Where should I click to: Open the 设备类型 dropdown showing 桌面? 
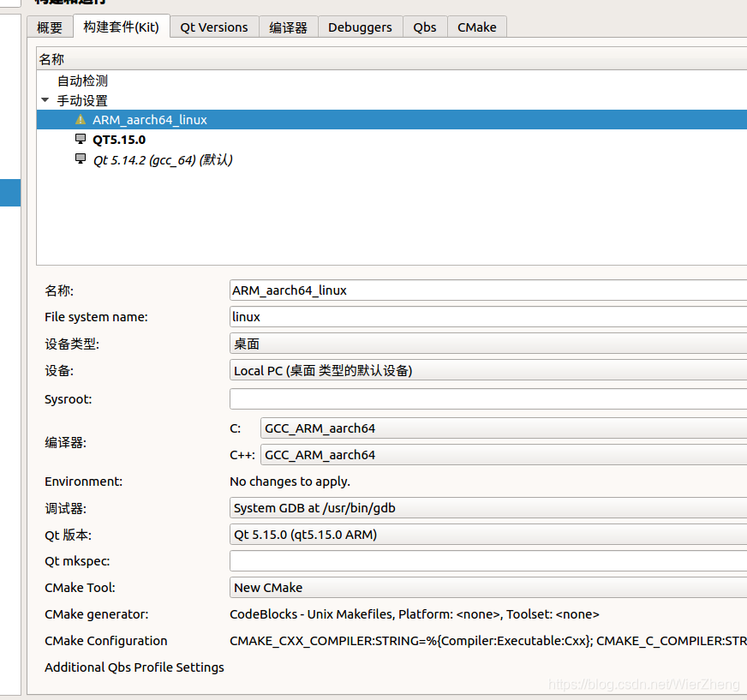click(x=488, y=344)
